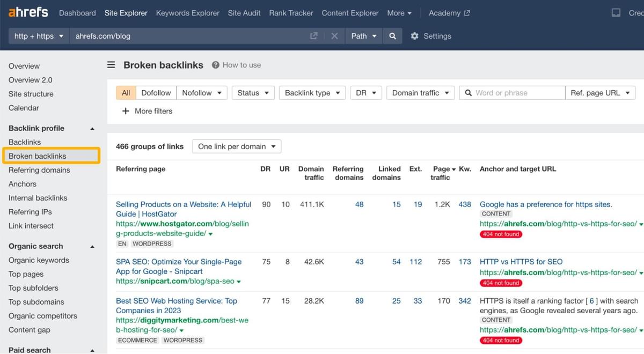Click the magnifier search button
The width and height of the screenshot is (644, 354).
point(393,36)
